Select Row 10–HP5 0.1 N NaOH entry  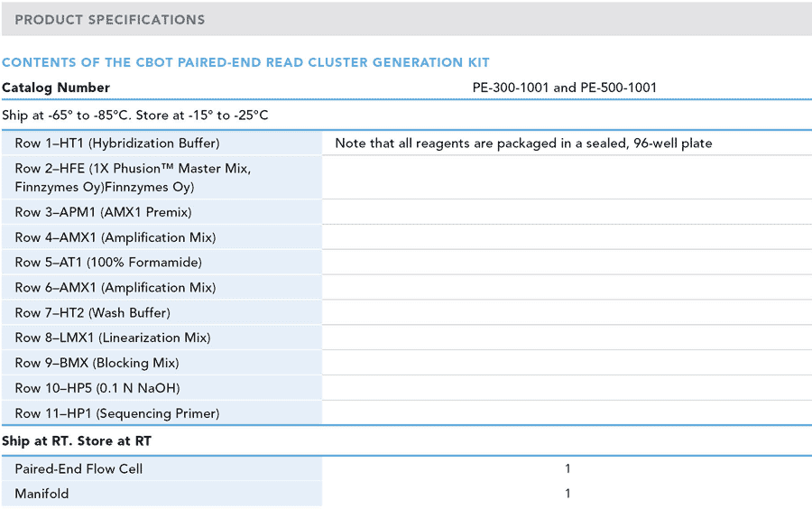[x=161, y=388]
